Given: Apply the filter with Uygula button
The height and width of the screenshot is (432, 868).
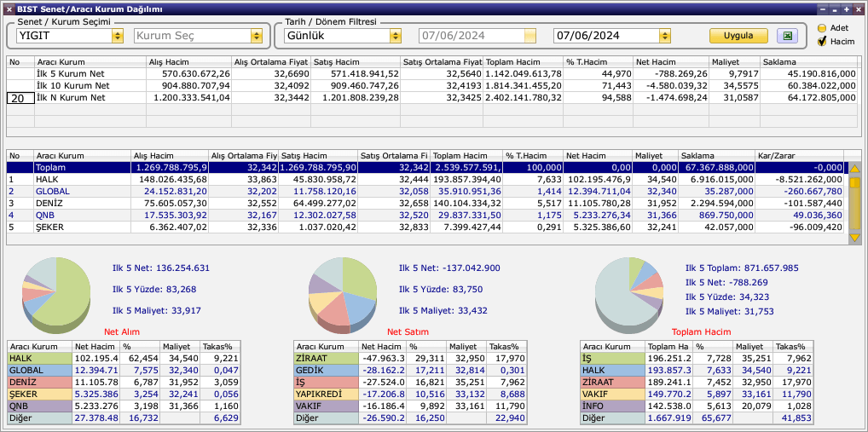Looking at the screenshot, I should point(738,36).
